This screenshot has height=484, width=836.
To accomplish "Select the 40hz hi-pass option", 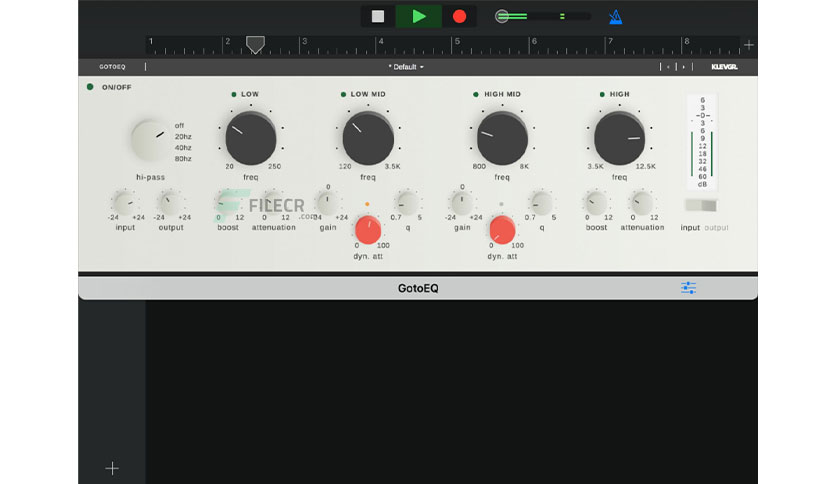I will [183, 148].
